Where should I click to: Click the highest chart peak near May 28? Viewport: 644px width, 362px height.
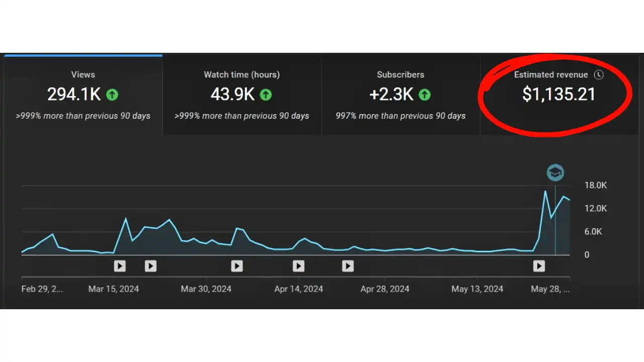pyautogui.click(x=545, y=191)
